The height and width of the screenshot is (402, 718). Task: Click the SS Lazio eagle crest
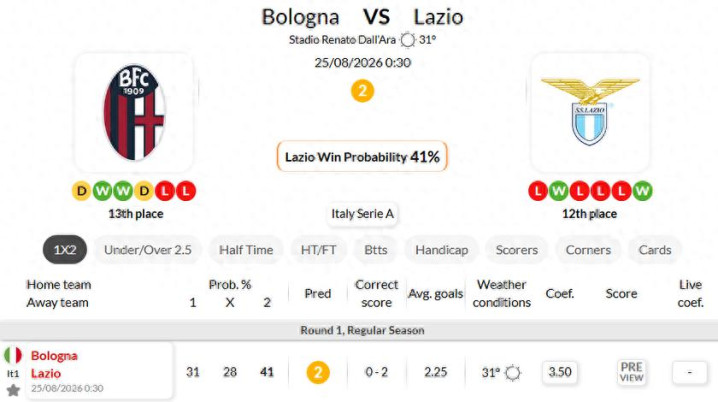click(x=590, y=111)
